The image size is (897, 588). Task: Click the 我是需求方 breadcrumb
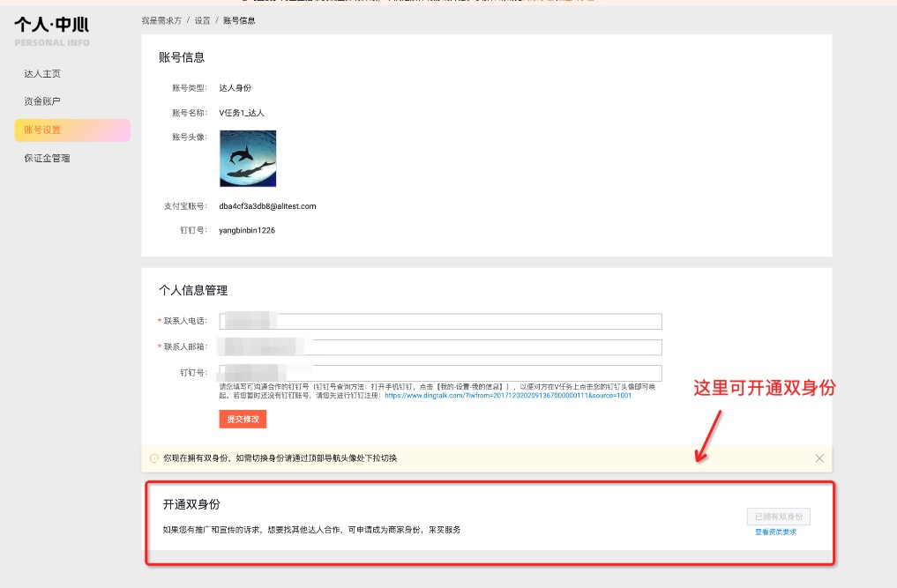161,20
